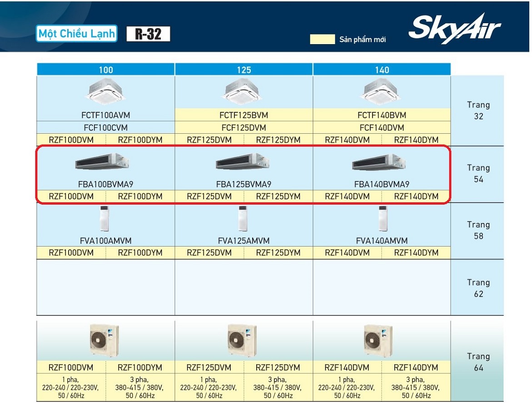532x403 pixels.
Task: Open the floor-standing unit image above FVA100AMVM
Action: pyautogui.click(x=104, y=219)
